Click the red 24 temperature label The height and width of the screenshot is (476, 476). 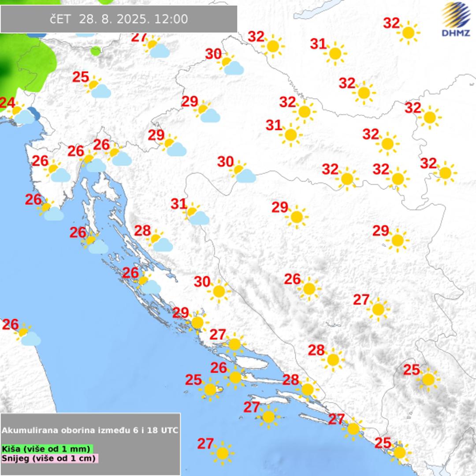click(7, 103)
